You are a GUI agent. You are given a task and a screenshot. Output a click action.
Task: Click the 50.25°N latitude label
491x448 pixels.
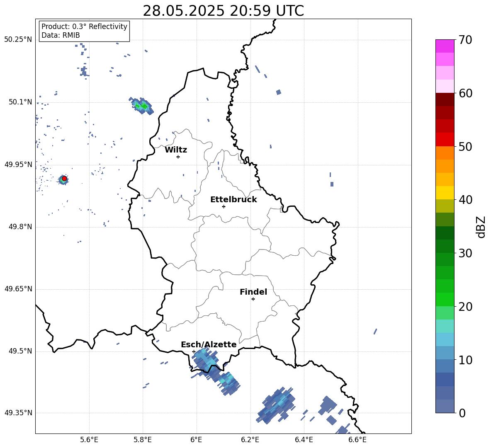[x=18, y=40]
